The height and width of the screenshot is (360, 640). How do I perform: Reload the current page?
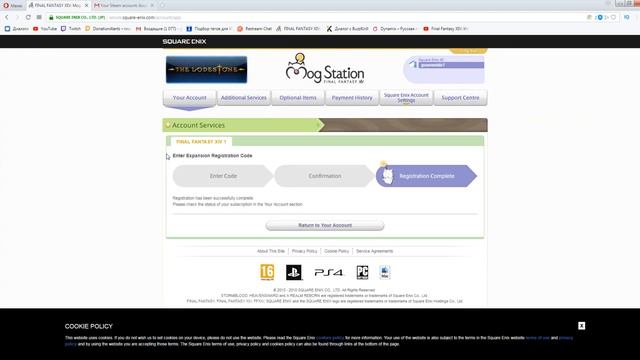tap(28, 17)
